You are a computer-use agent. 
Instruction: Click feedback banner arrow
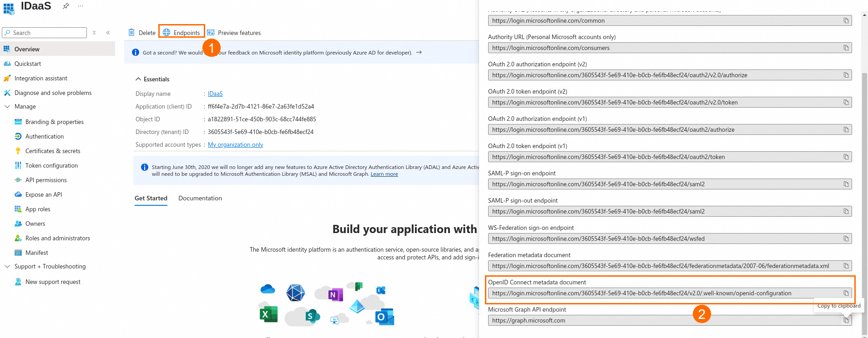pyautogui.click(x=419, y=52)
